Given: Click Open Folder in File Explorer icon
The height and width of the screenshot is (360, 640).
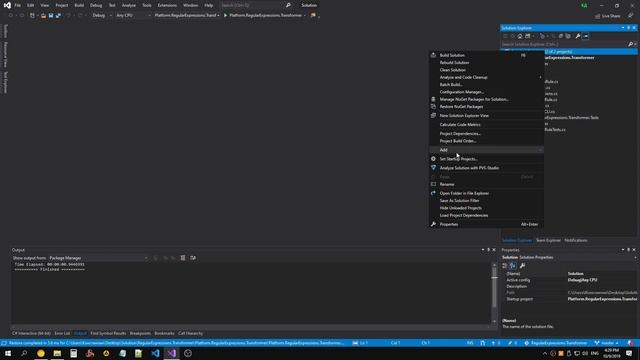Looking at the screenshot, I should pos(433,193).
